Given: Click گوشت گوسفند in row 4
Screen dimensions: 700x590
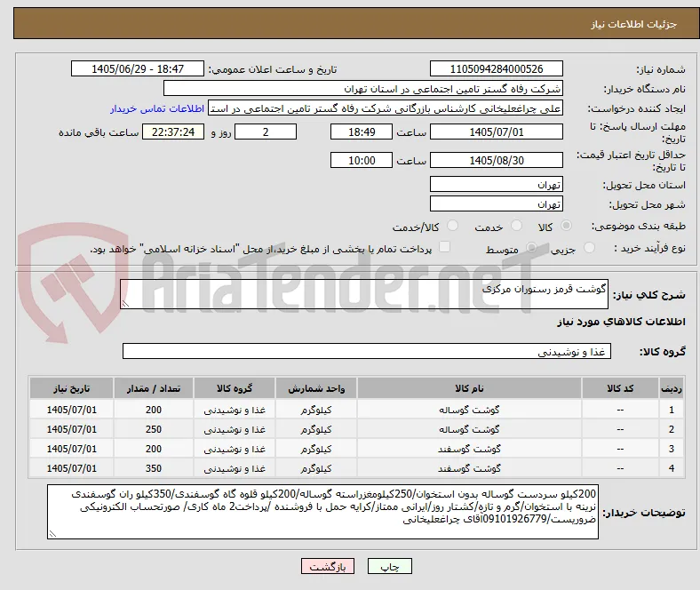Looking at the screenshot, I should [469, 468].
